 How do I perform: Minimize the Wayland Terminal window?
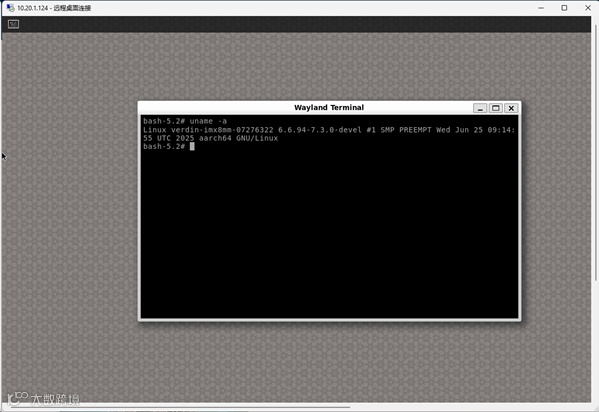click(480, 108)
